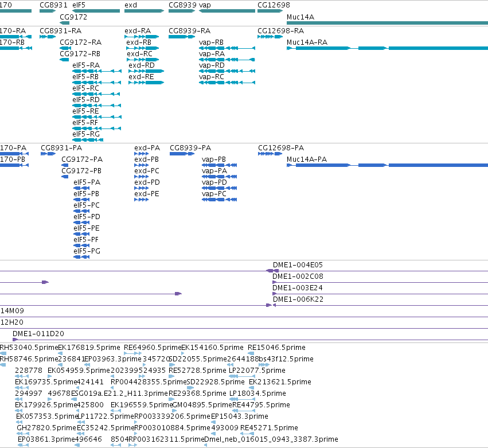Click the vap-RC transcript label
Screen dimensions: 488x448
pyautogui.click(x=212, y=77)
